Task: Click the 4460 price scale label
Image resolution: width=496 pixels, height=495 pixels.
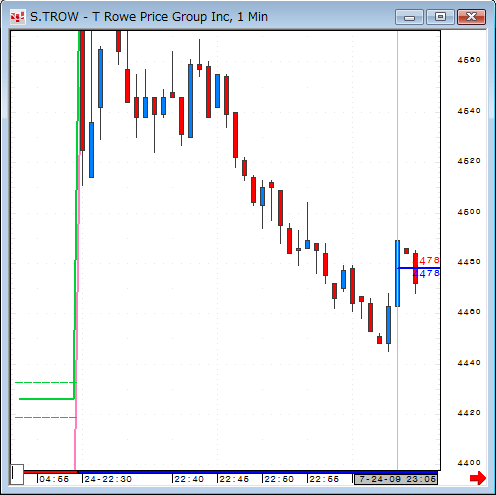Action: [x=469, y=312]
